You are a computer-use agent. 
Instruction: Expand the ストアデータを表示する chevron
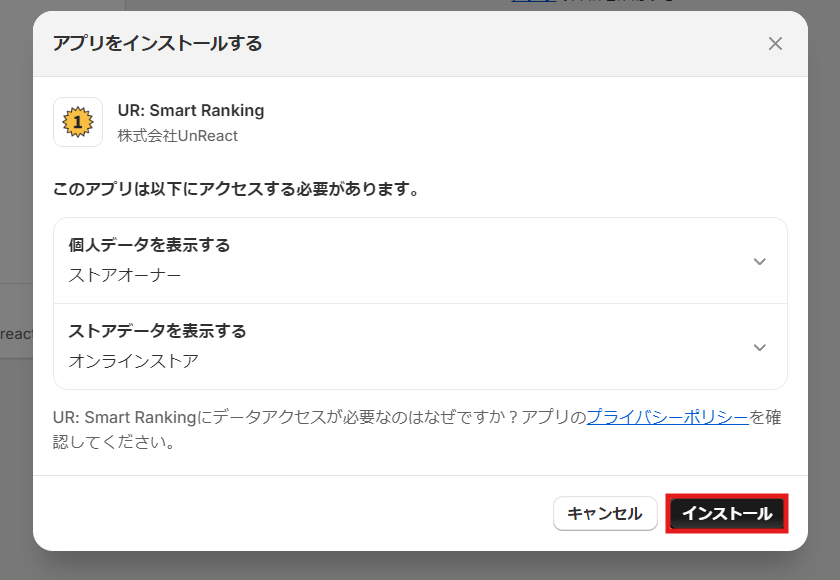pos(760,348)
